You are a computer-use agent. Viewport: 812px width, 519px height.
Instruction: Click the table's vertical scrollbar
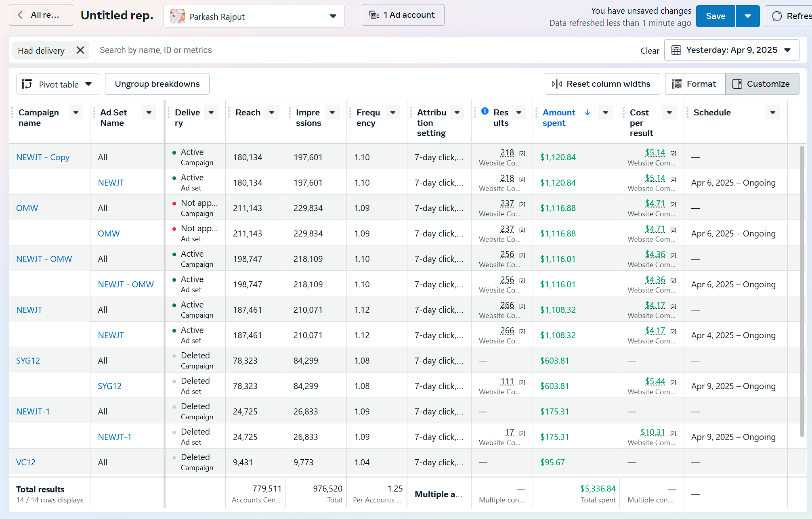click(x=802, y=291)
